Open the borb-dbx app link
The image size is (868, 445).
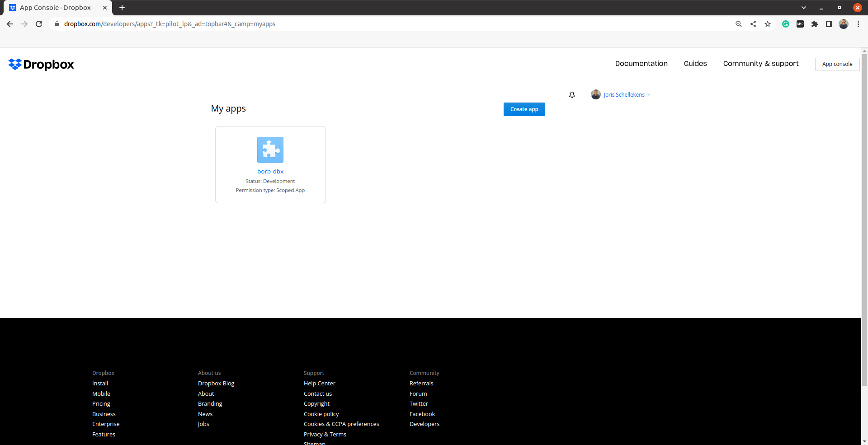click(x=270, y=171)
